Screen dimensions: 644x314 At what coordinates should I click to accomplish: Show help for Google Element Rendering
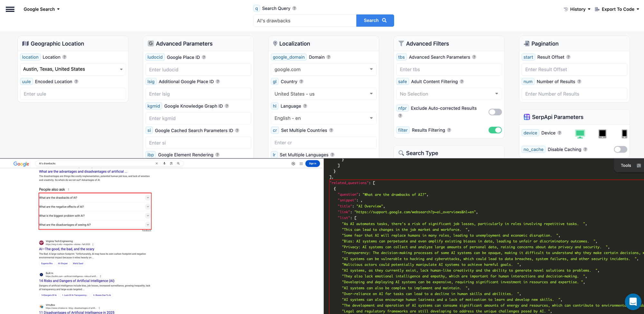[217, 155]
